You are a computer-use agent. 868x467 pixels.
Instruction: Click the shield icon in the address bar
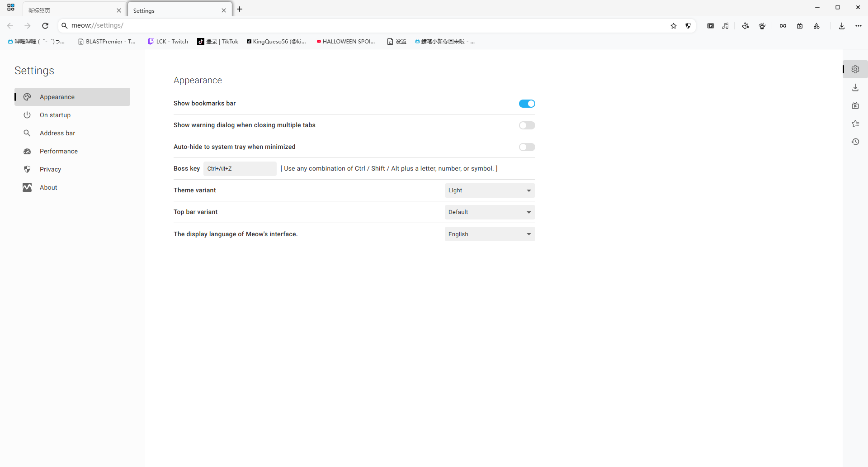689,26
